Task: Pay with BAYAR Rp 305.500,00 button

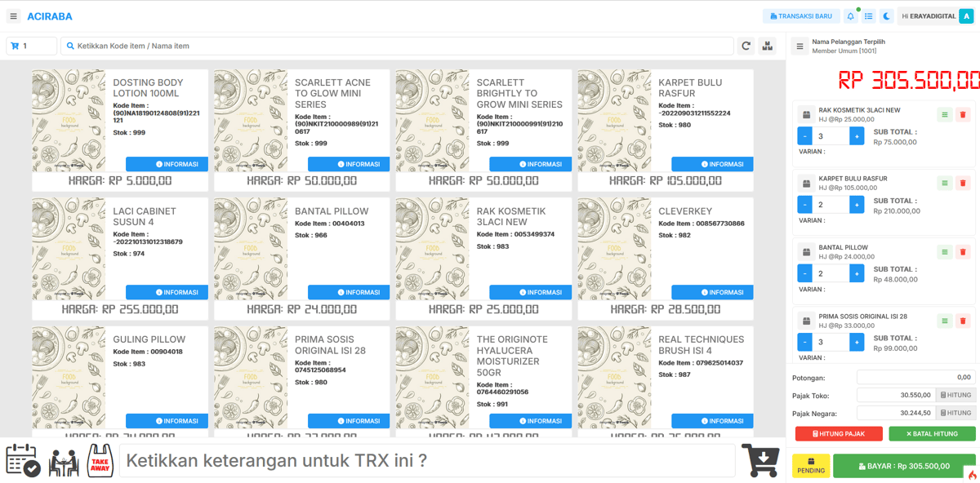Action: pos(904,466)
